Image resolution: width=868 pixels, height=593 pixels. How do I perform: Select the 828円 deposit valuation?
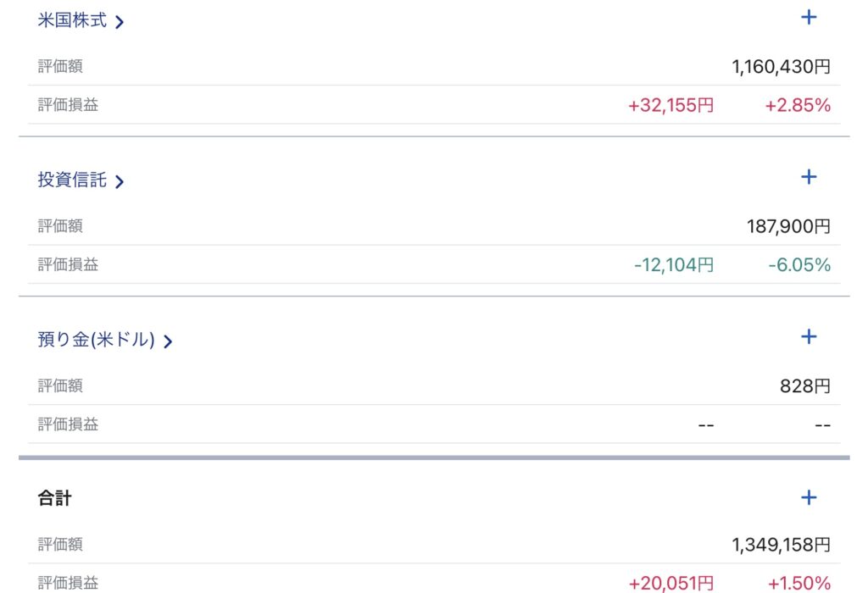[x=805, y=385]
